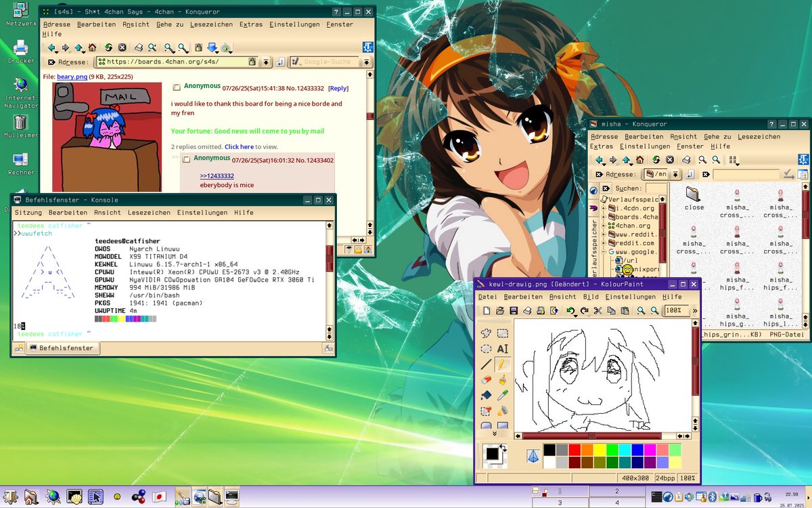Screen dimensions: 812x508
Task: Select the rectangular selection tool in KolourPaint
Action: click(503, 333)
